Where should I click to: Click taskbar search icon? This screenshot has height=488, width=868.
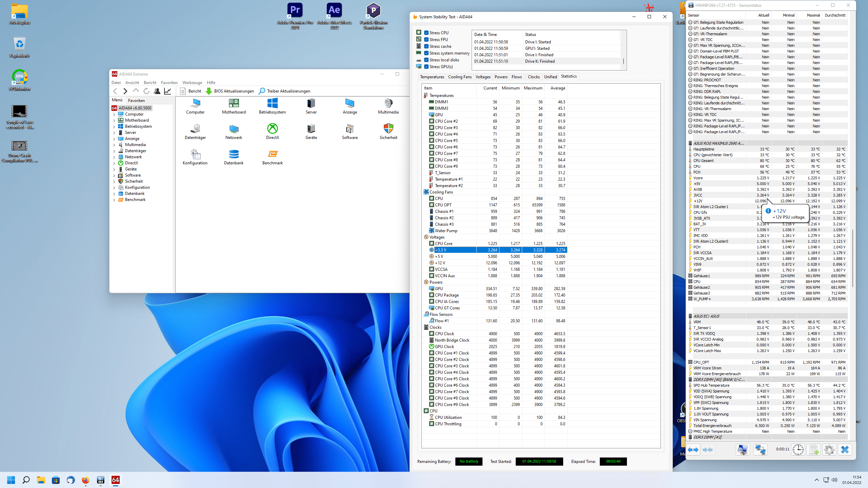[26, 480]
